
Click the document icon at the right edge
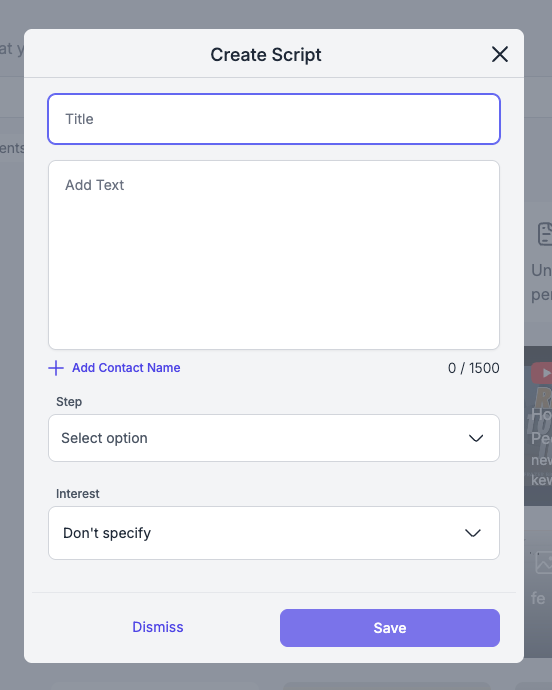pyautogui.click(x=545, y=234)
